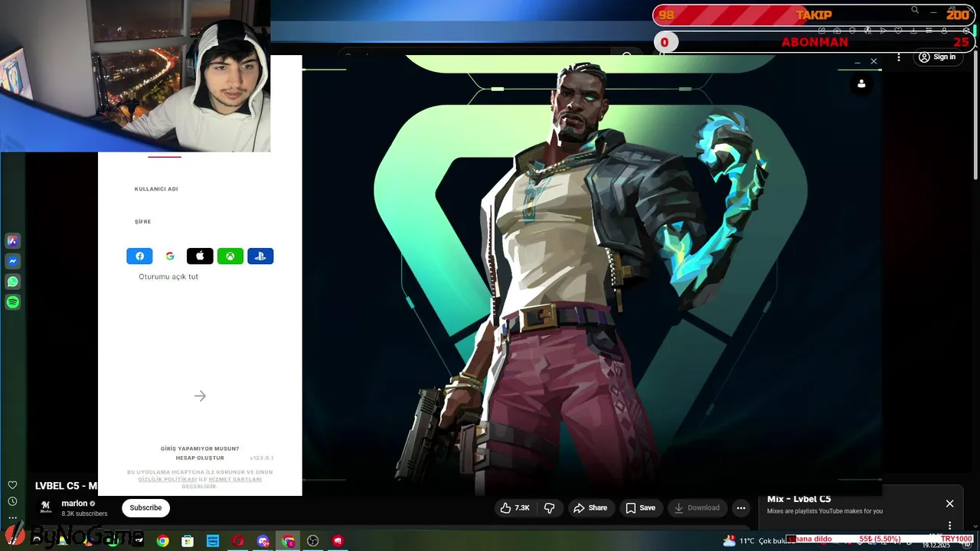
Task: Open the marlon channel avatar
Action: click(x=46, y=507)
